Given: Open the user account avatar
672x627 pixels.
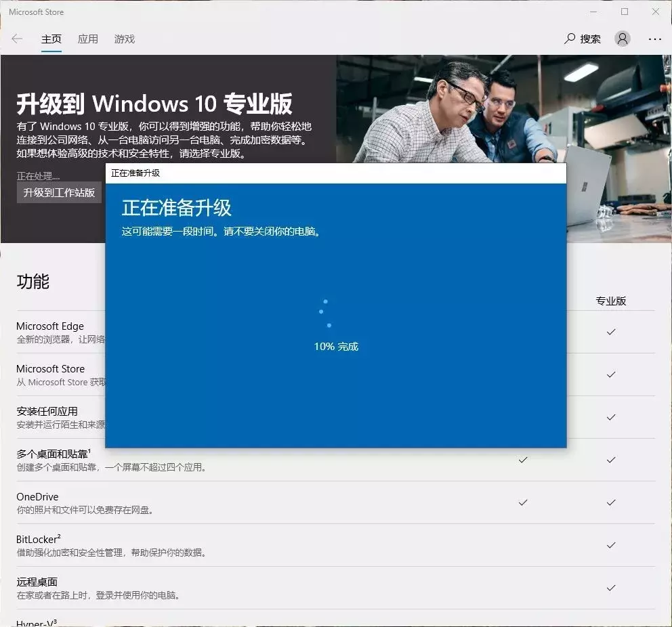Looking at the screenshot, I should [623, 39].
